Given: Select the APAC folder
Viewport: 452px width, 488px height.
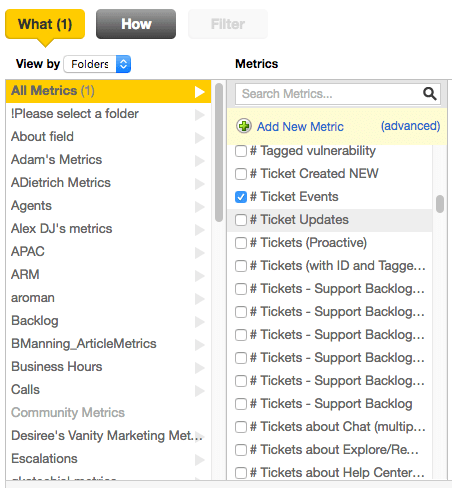Looking at the screenshot, I should (x=108, y=252).
